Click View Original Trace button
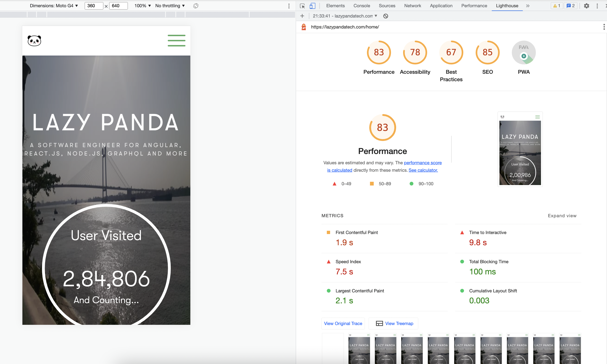The width and height of the screenshot is (607, 364). coord(343,324)
